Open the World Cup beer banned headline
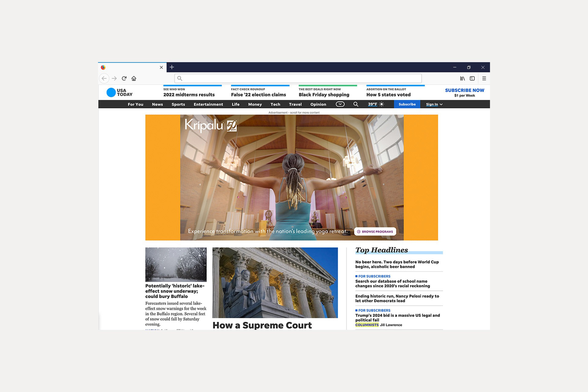The width and height of the screenshot is (588, 392). [x=397, y=264]
